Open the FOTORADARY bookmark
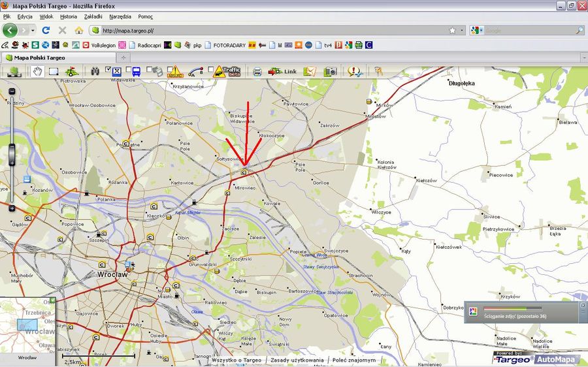Screen dimensions: 588x367 (225, 45)
